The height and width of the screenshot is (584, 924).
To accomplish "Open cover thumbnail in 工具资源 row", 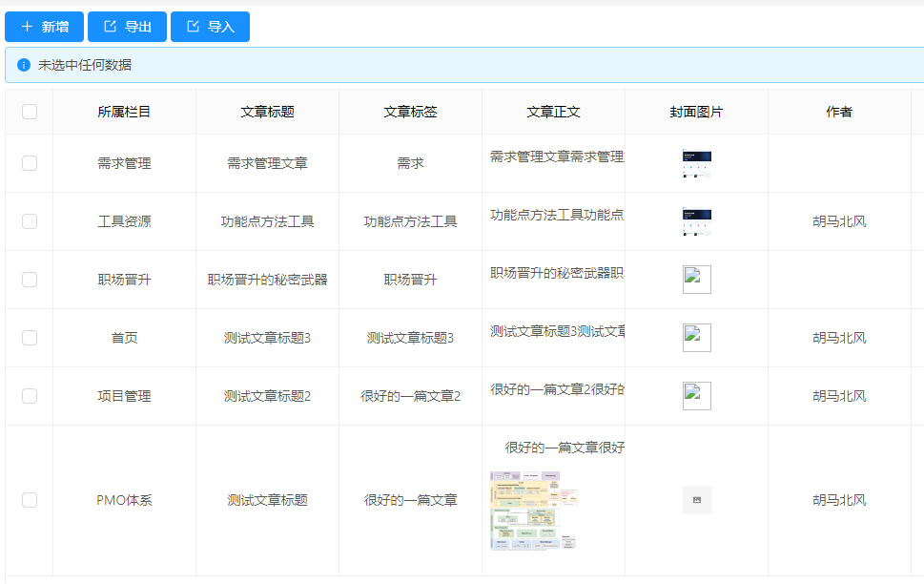I will [696, 221].
